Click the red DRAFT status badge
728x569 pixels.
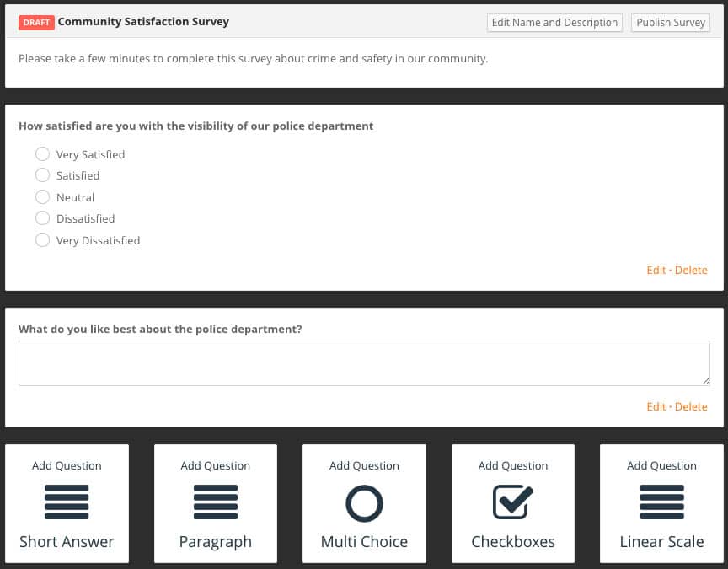point(37,22)
